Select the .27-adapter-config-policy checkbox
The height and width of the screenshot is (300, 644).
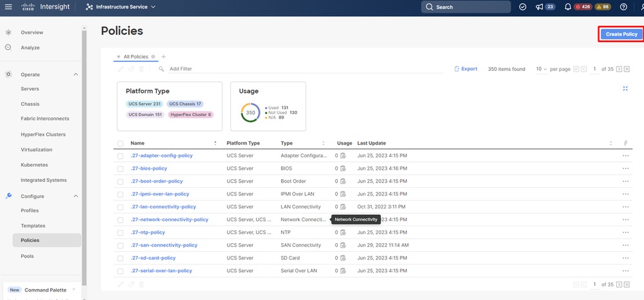tap(121, 155)
